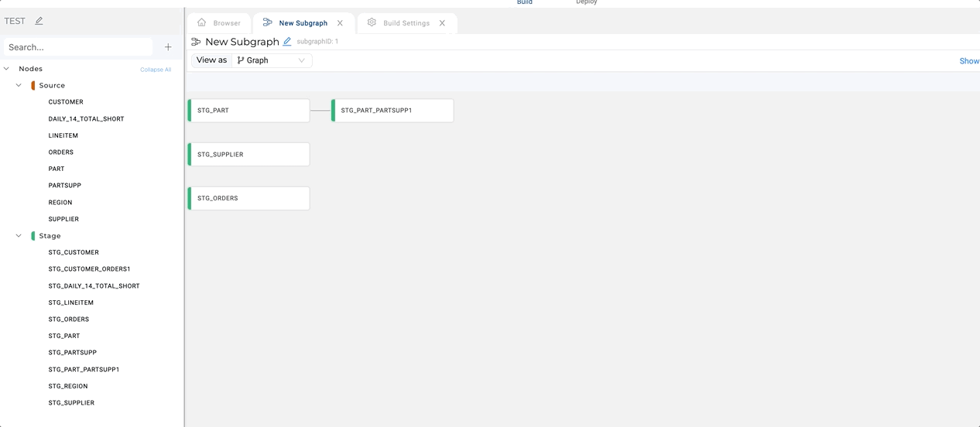Click the green Stage node type marker
Image resolution: width=980 pixels, height=427 pixels.
pyautogui.click(x=33, y=236)
